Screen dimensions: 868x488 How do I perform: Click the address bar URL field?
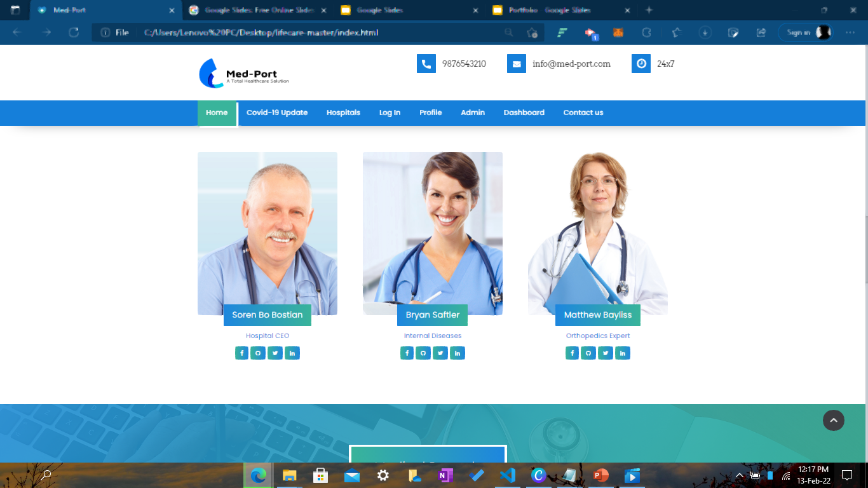click(318, 32)
